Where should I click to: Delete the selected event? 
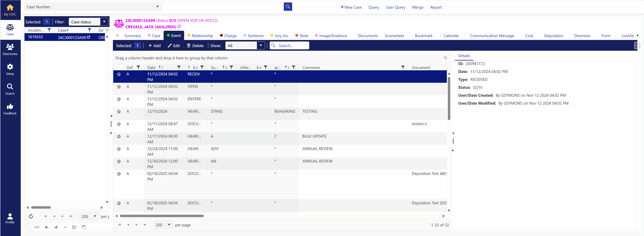(195, 45)
